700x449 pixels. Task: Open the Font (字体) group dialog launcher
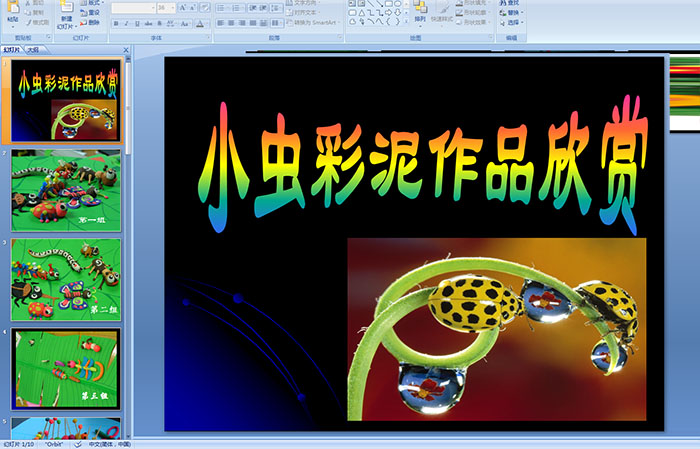click(x=208, y=37)
